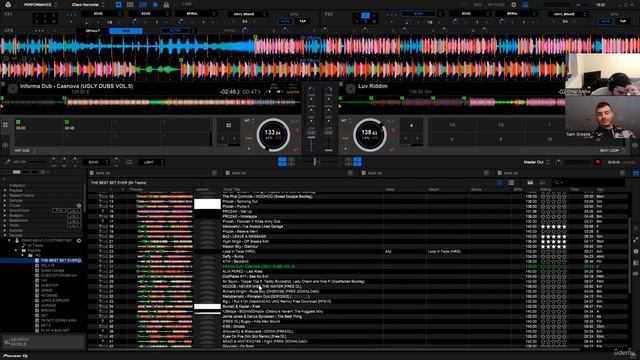The width and height of the screenshot is (640, 360).
Task: Trigger green hot cue B on deck 1
Action: point(67,122)
